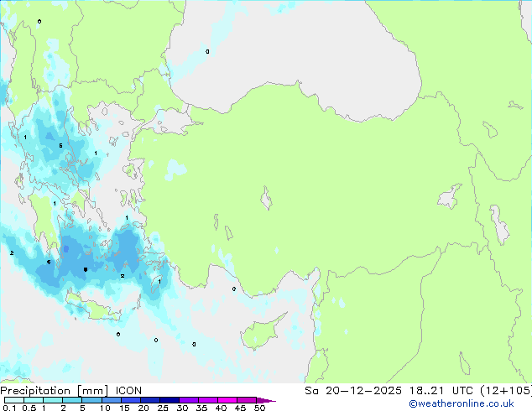Click the 1–2 mm legend color swatch
This screenshot has height=411, width=532.
pyautogui.click(x=53, y=400)
